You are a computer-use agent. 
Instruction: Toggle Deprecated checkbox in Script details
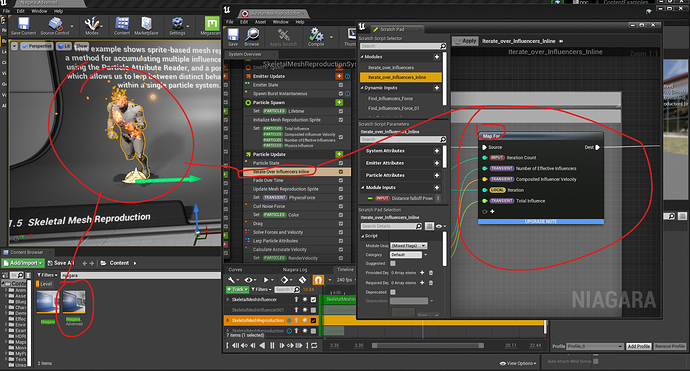393,292
